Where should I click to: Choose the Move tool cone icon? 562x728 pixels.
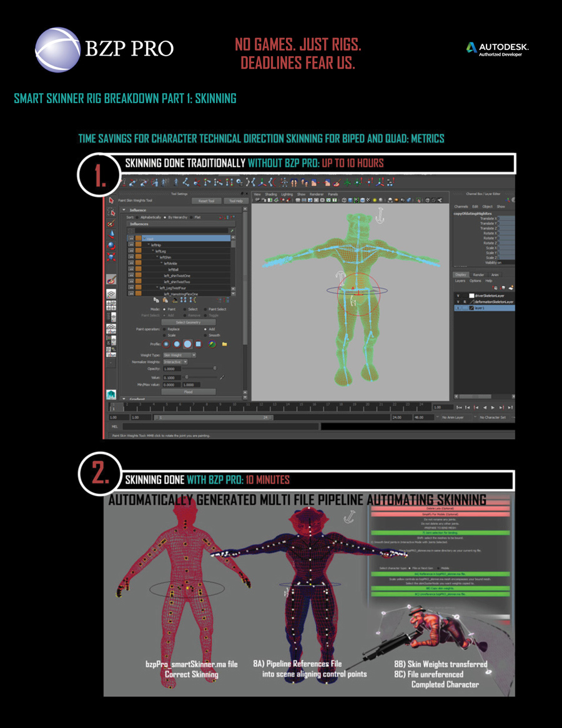coord(111,234)
